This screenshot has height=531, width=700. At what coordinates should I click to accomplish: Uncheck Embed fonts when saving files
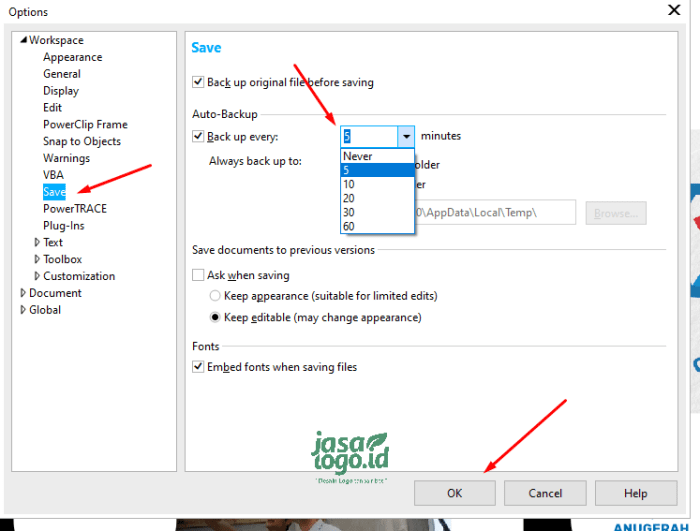point(198,368)
